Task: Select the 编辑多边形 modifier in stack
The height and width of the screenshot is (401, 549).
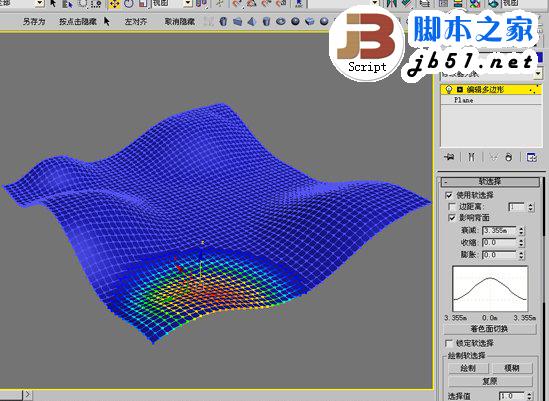Action: 491,90
